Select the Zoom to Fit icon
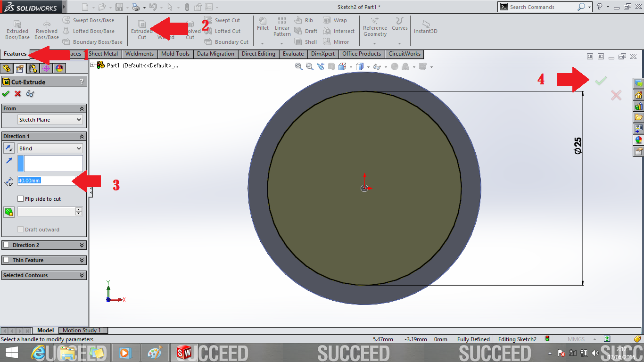644x362 pixels. (x=298, y=66)
